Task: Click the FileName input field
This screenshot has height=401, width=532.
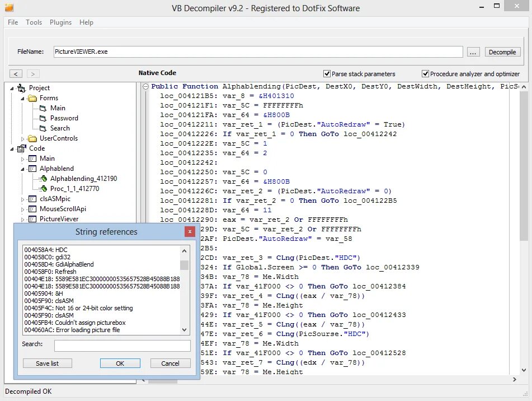Action: click(x=258, y=52)
